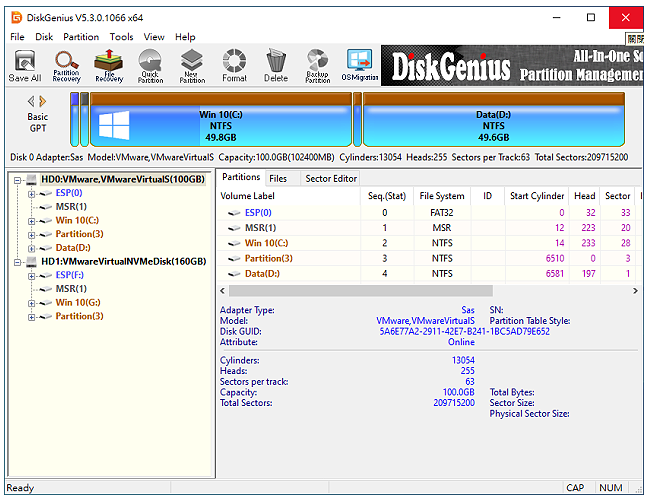The height and width of the screenshot is (501, 651).
Task: Select the small ESP partition bar in the disk map
Action: [75, 120]
